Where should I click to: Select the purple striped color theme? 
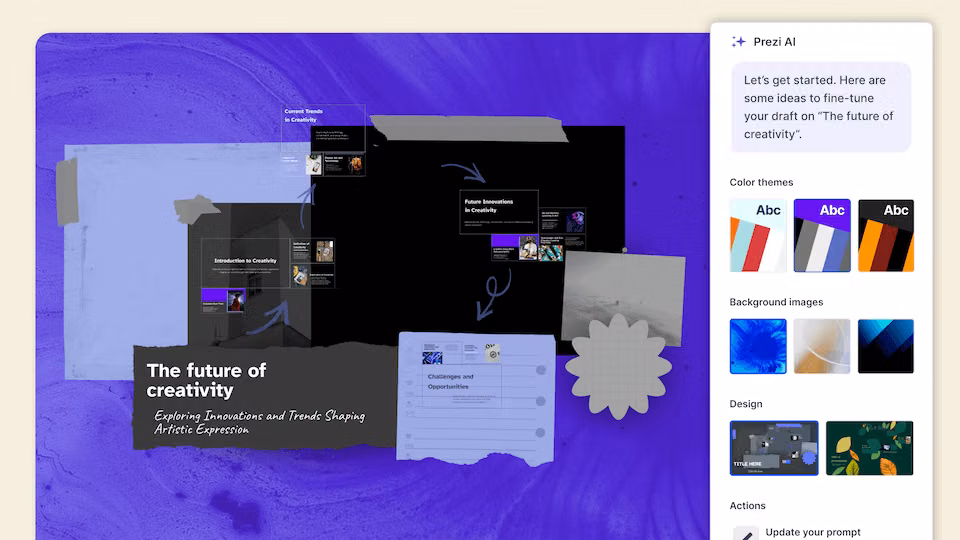coord(822,236)
